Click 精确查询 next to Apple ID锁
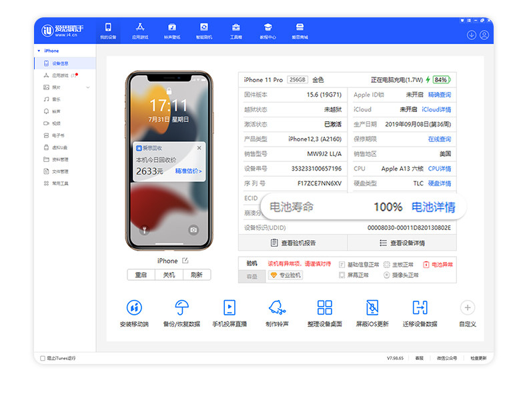Screen dimensions: 527x420 pyautogui.click(x=440, y=95)
